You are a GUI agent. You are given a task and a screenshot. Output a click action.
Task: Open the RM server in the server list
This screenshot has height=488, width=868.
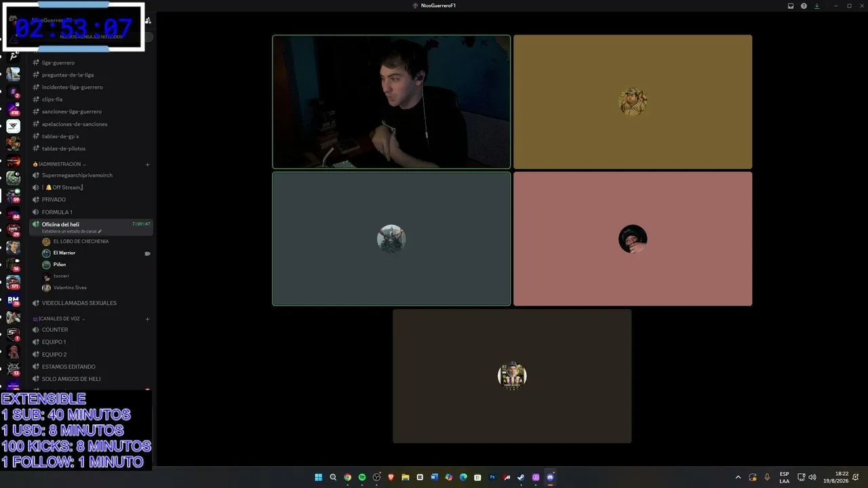pos(14,300)
